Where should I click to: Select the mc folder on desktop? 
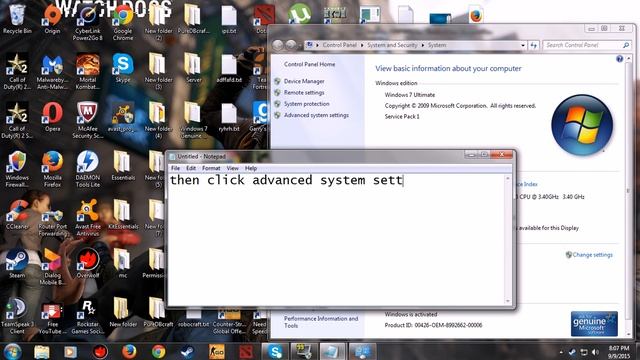122,264
